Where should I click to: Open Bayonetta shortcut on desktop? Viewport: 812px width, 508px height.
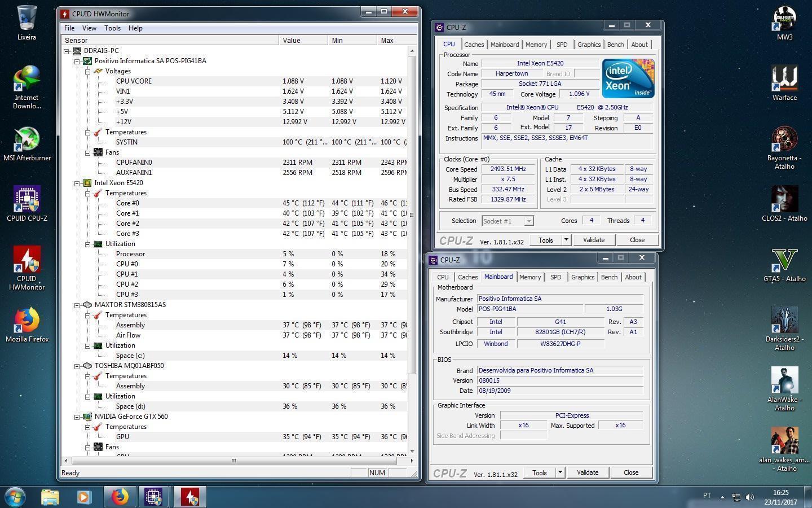(x=784, y=147)
